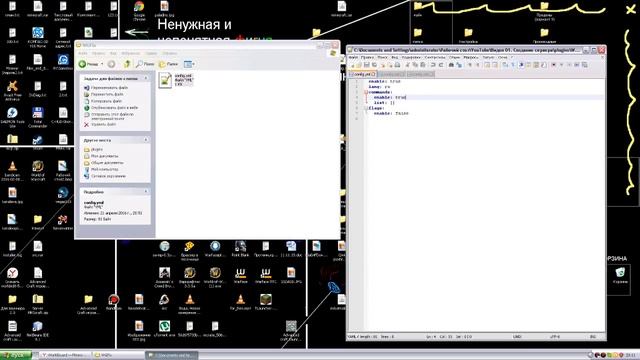The height and width of the screenshot is (360, 640).
Task: Click the Forward arrow in Explorer toolbar
Action: [x=111, y=64]
